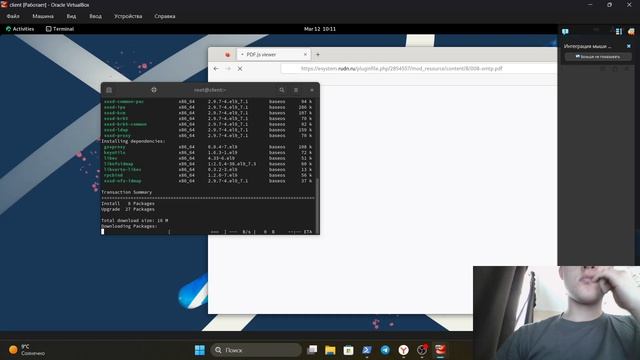
Task: Click the Upgrade 27 Packages line
Action: [128, 209]
